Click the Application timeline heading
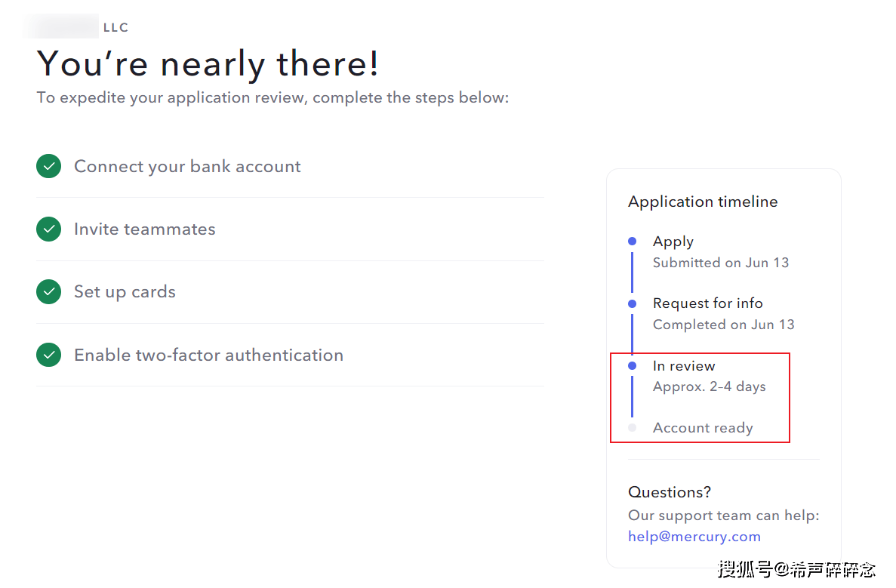 (702, 202)
